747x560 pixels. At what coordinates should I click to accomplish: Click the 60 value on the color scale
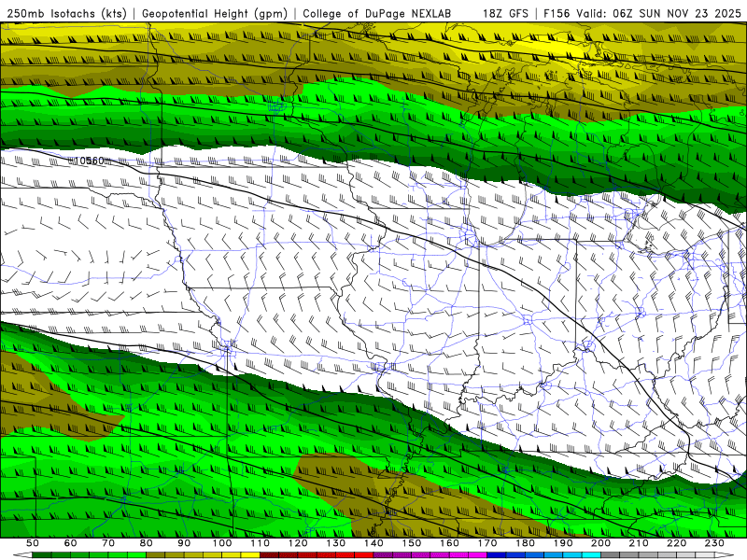(71, 543)
